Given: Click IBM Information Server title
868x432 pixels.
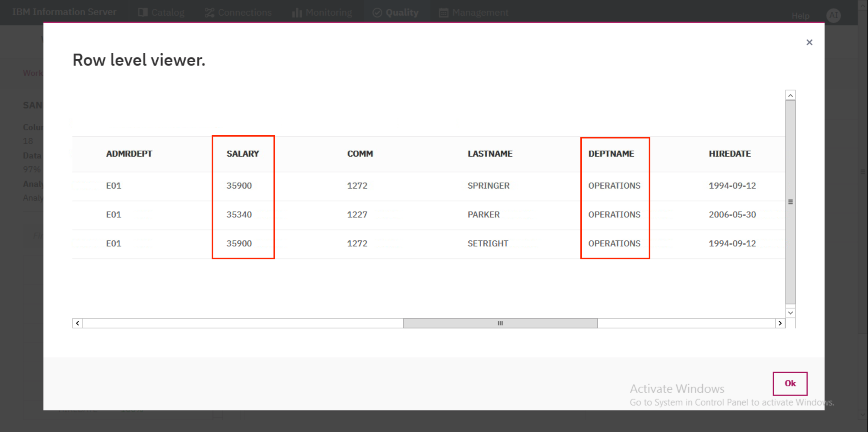Looking at the screenshot, I should click(x=64, y=12).
